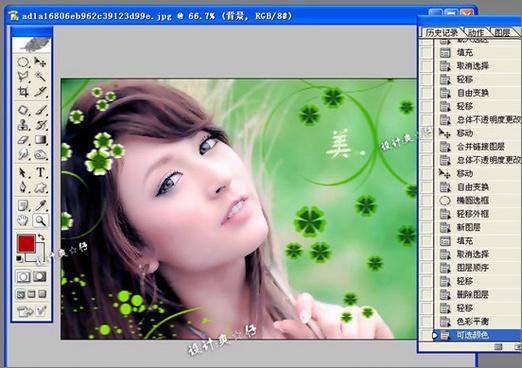This screenshot has height=368, width=522.
Task: Set history brush source beside 色彩平衡
Action: [426, 321]
